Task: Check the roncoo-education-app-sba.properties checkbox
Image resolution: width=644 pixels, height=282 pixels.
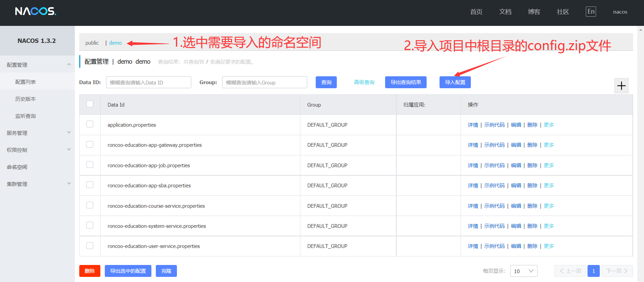Action: tap(90, 185)
